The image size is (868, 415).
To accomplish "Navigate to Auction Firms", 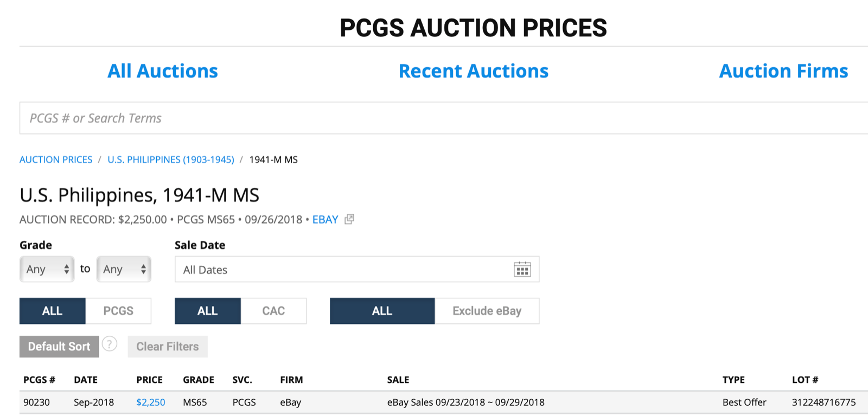I will 783,71.
